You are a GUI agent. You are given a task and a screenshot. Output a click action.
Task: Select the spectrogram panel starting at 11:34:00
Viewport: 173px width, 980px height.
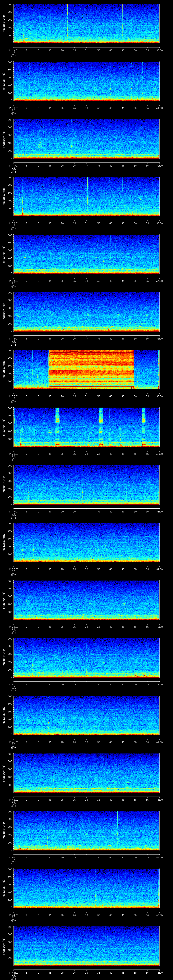click(87, 312)
